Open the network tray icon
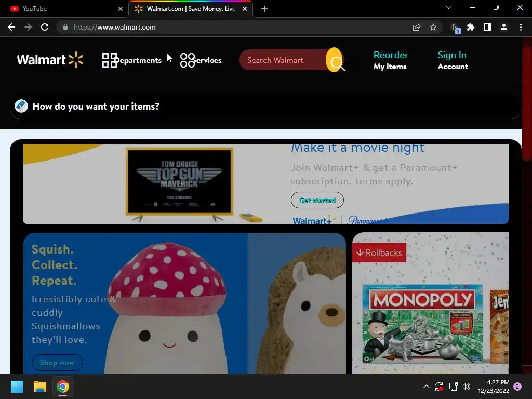 pyautogui.click(x=453, y=387)
